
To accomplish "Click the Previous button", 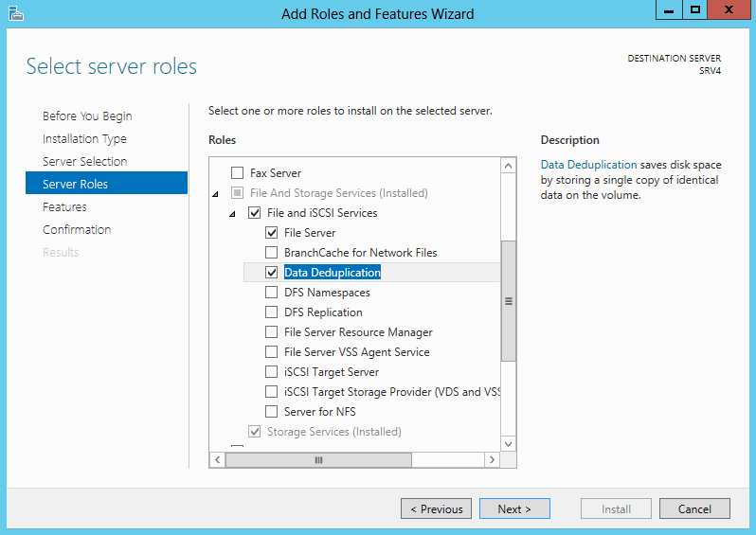I will click(436, 508).
